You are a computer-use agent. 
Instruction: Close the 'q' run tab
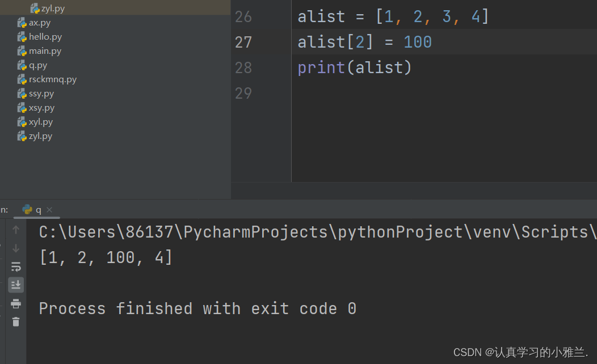tap(49, 210)
